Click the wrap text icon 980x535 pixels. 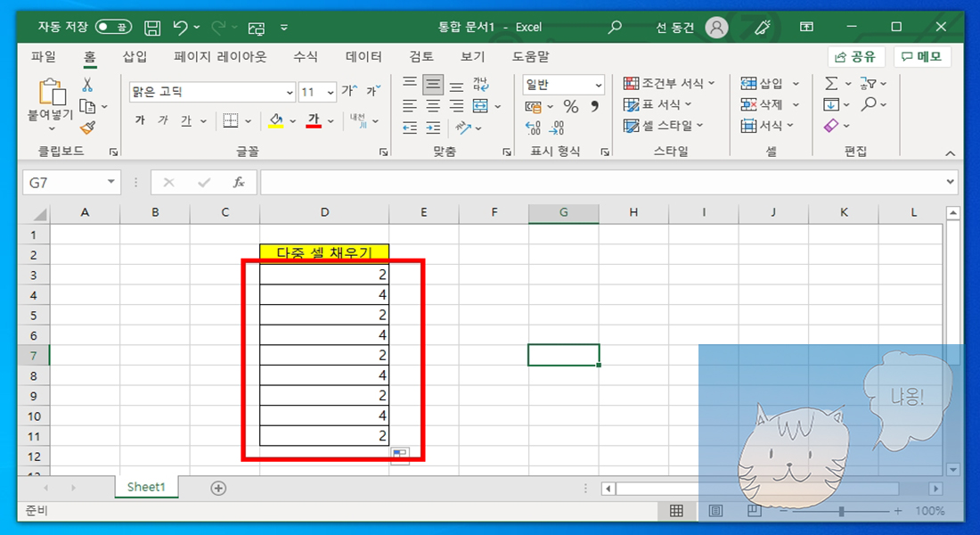point(480,85)
